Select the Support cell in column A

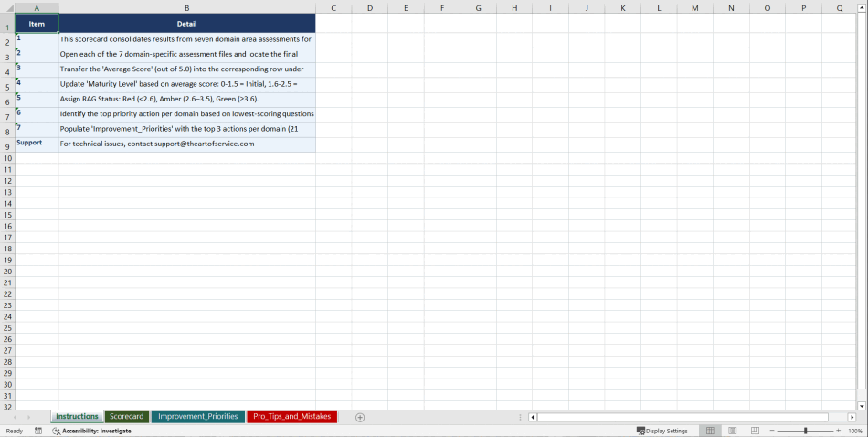[37, 144]
